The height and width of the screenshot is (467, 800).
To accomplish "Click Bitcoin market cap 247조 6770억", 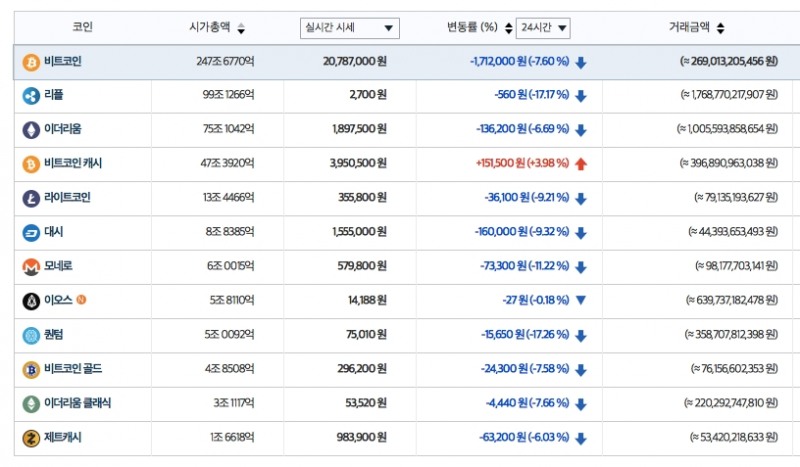I will click(225, 61).
